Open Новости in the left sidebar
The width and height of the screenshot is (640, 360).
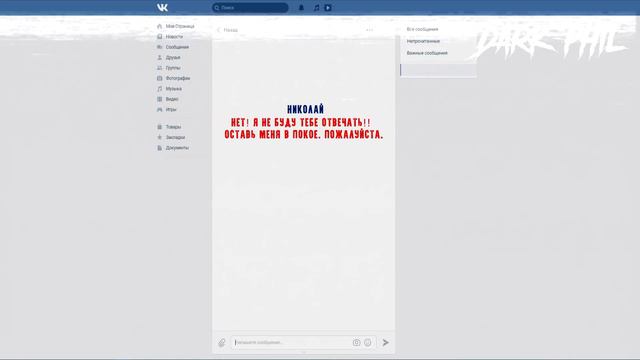[170, 37]
